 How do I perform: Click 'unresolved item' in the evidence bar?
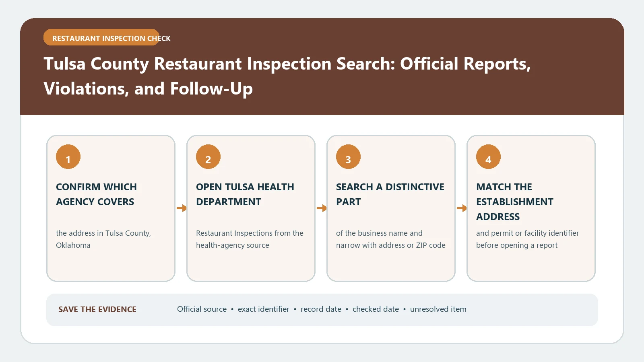click(x=438, y=309)
